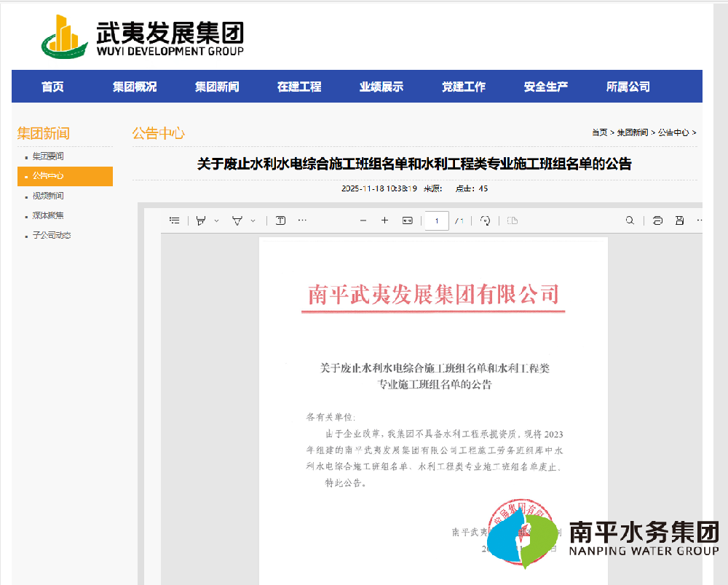Open the drawing tool options dropdown
728x585 pixels.
(x=253, y=220)
